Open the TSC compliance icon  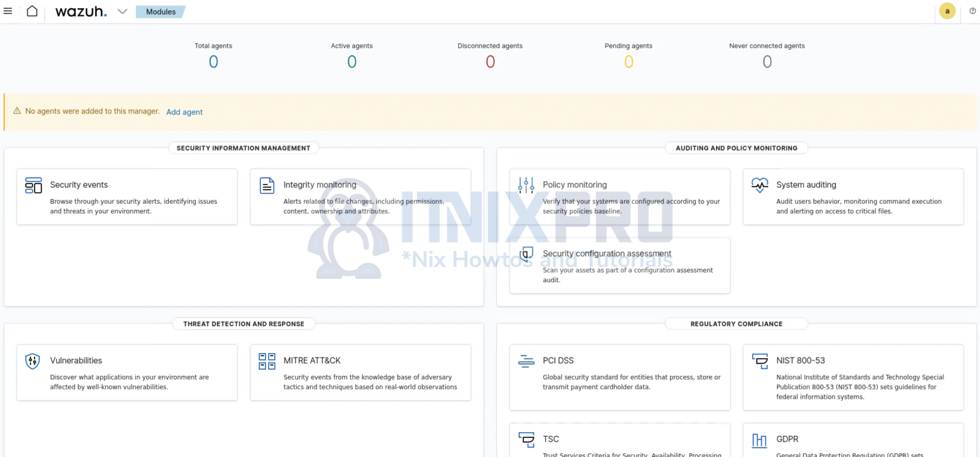coord(526,439)
